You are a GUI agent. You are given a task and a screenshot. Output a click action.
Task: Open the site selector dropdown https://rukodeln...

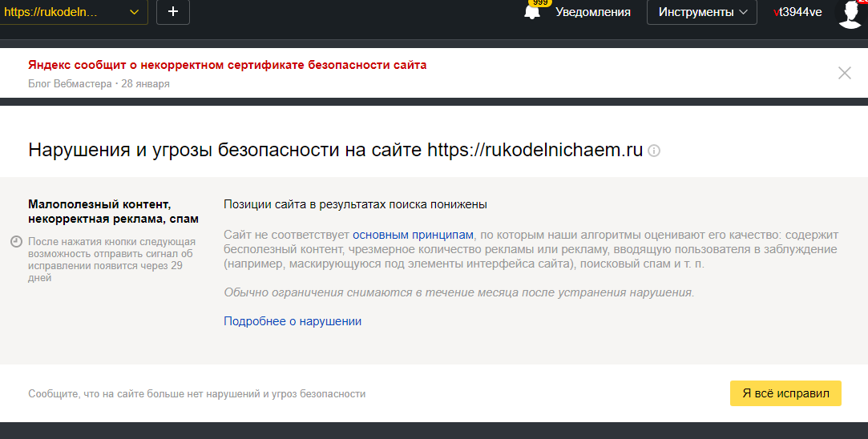pyautogui.click(x=74, y=12)
